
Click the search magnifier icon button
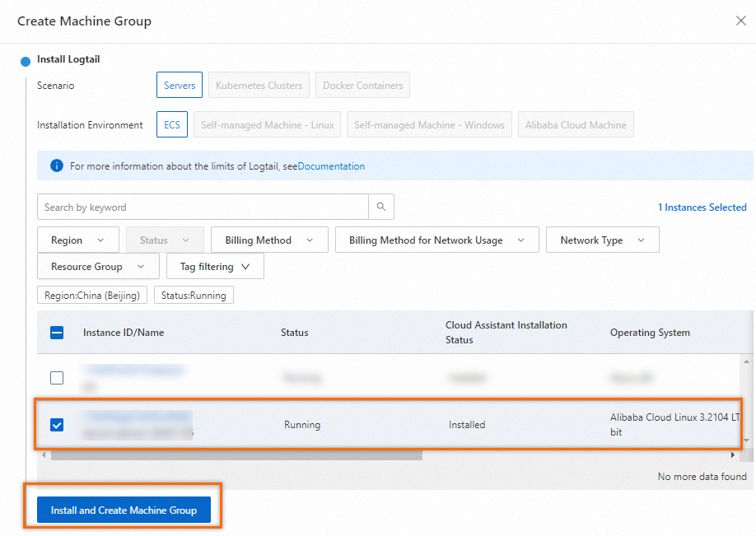[380, 207]
